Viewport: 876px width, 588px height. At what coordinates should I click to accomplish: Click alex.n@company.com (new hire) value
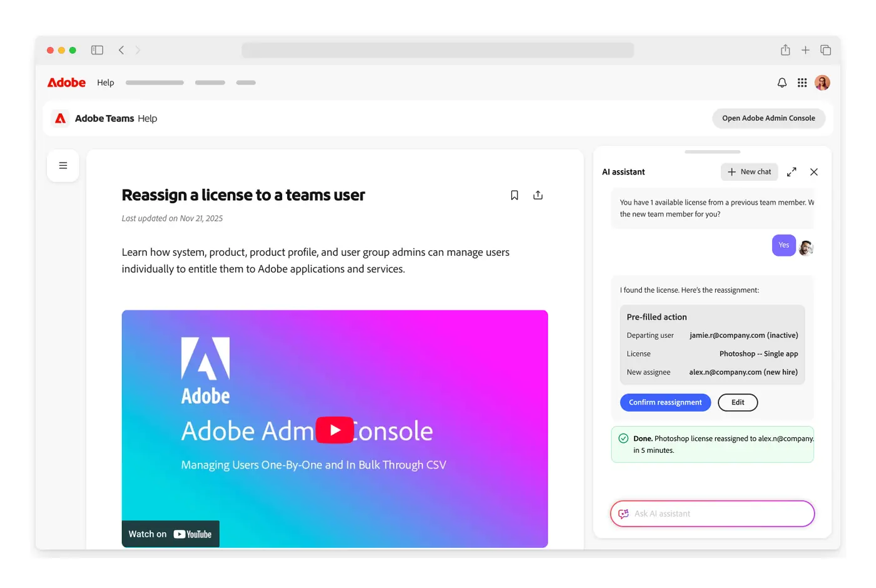743,372
